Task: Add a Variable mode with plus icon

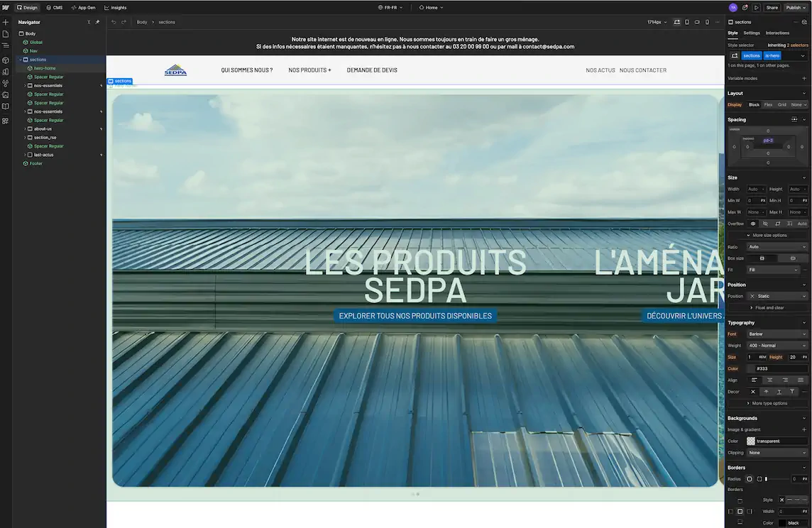Action: tap(804, 79)
